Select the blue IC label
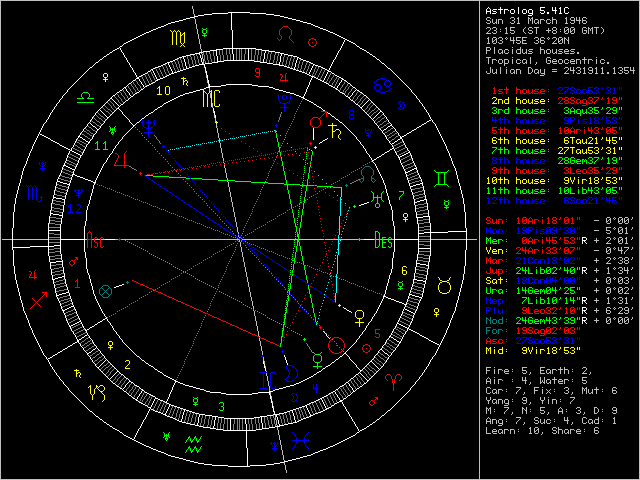Screen dimensions: 640x480 (x=268, y=380)
